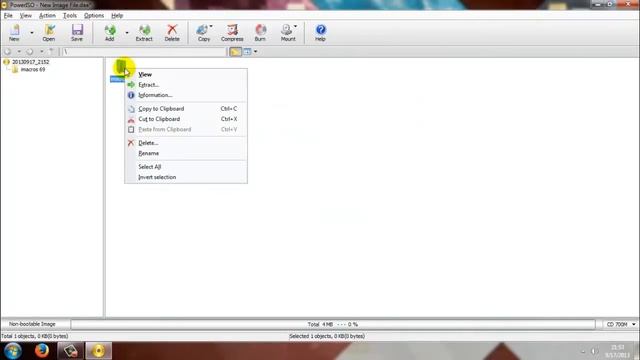This screenshot has height=360, width=640.
Task: Toggle the folder tree view button
Action: 235,52
